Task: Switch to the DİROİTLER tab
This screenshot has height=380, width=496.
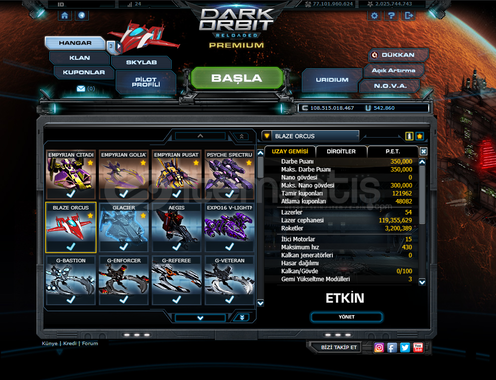Action: pyautogui.click(x=341, y=151)
